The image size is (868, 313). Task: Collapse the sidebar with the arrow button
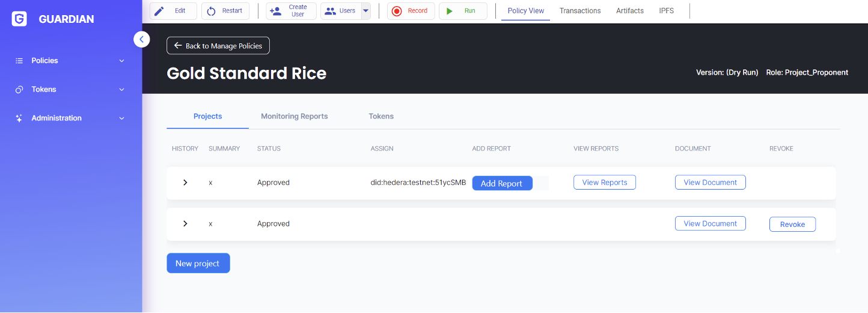[x=141, y=40]
